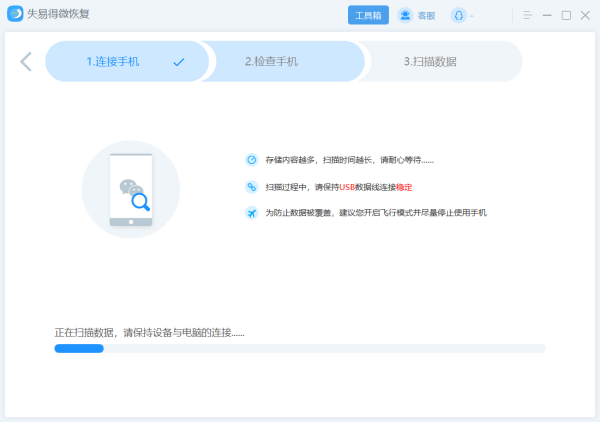
Task: Click the 失易得微恢复 app logo
Action: coord(15,14)
